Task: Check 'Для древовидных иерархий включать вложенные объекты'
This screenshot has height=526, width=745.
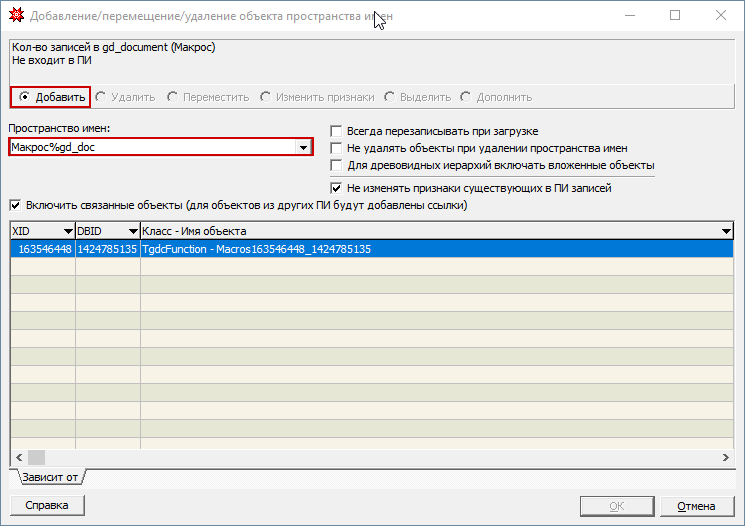Action: (x=337, y=165)
